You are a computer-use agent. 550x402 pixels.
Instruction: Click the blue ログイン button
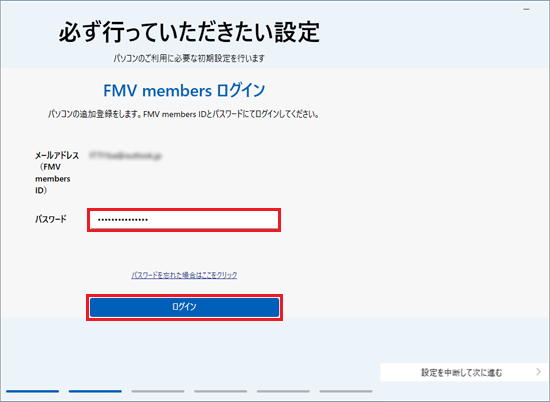point(185,307)
